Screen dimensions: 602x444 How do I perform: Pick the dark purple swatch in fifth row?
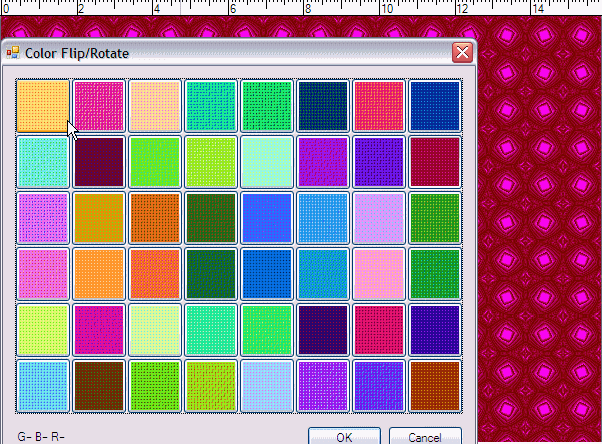[323, 330]
